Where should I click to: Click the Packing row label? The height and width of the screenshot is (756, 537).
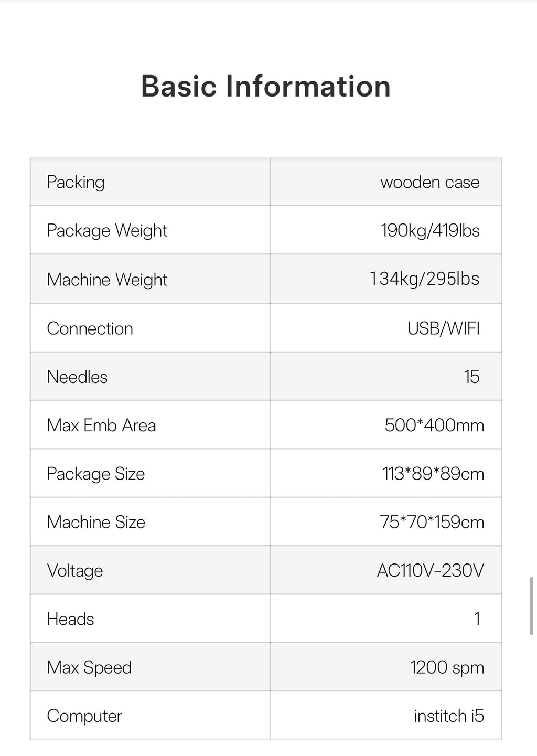click(76, 182)
